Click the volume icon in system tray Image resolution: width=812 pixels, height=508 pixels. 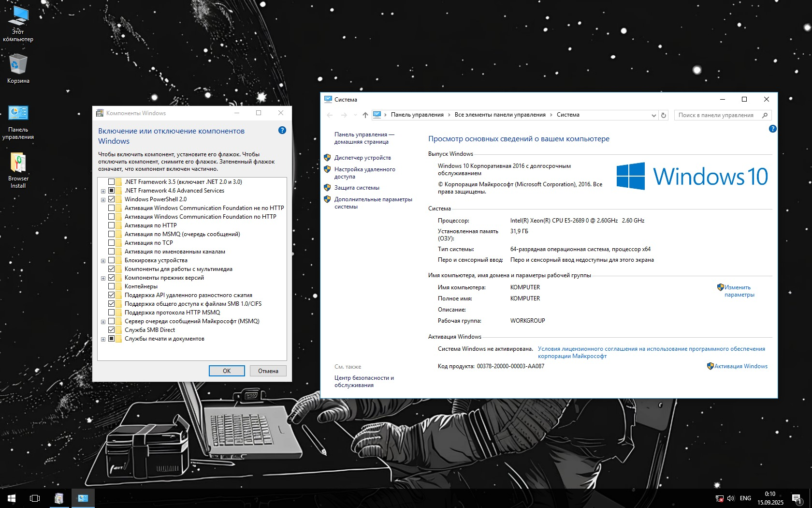tap(730, 498)
